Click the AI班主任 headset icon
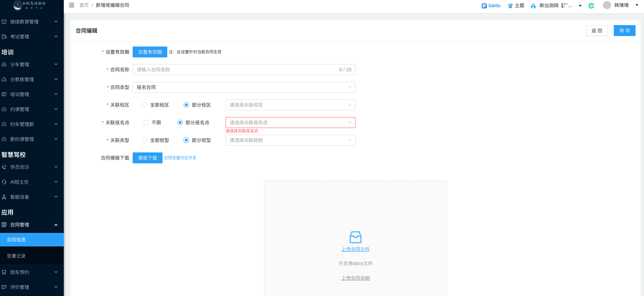 tap(4, 182)
